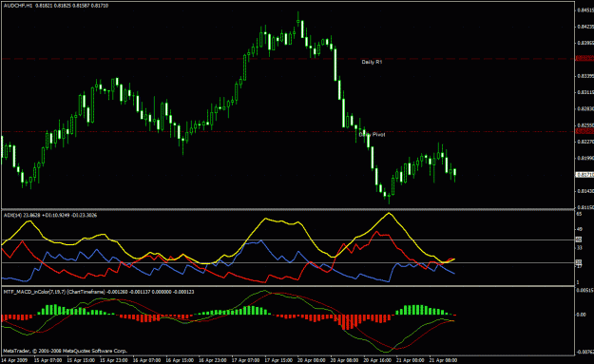The width and height of the screenshot is (594, 364).
Task: Select the Daily Pivot dashed red line
Action: coord(288,131)
